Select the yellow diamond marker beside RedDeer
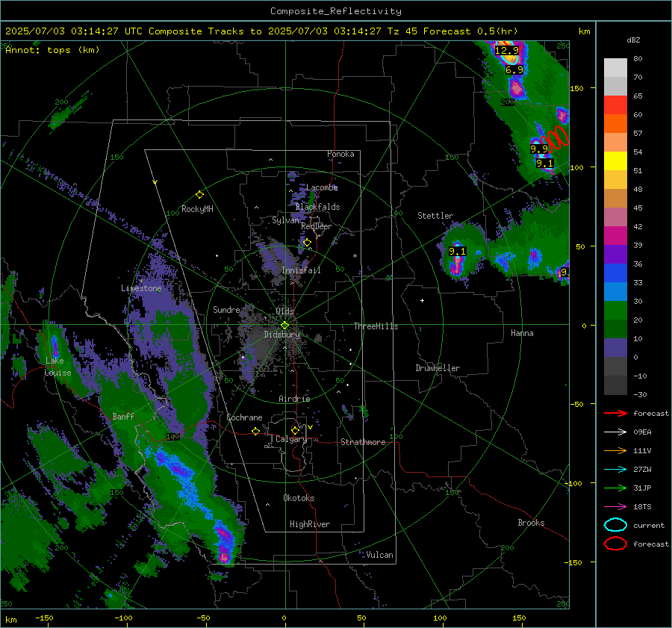This screenshot has height=628, width=672. (x=307, y=243)
